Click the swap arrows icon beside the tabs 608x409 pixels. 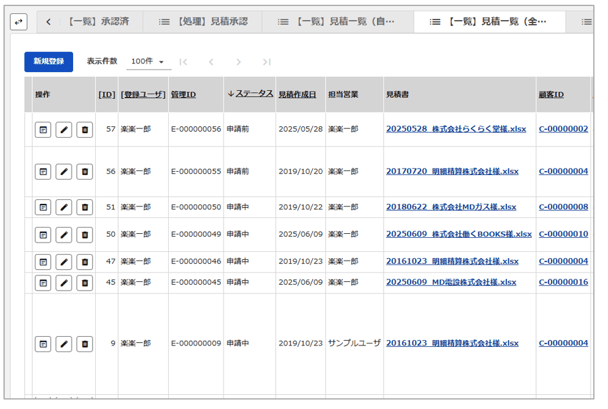[x=19, y=22]
